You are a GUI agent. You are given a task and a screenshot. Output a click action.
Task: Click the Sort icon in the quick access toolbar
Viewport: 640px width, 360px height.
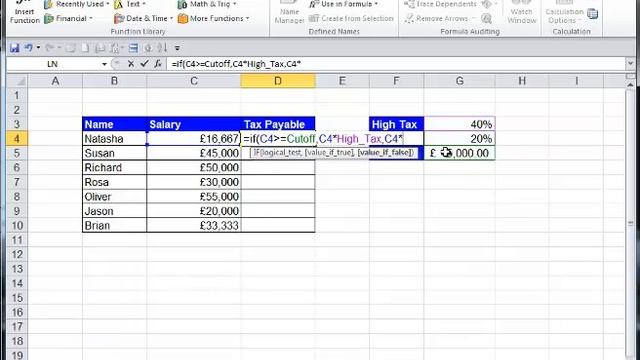(162, 48)
